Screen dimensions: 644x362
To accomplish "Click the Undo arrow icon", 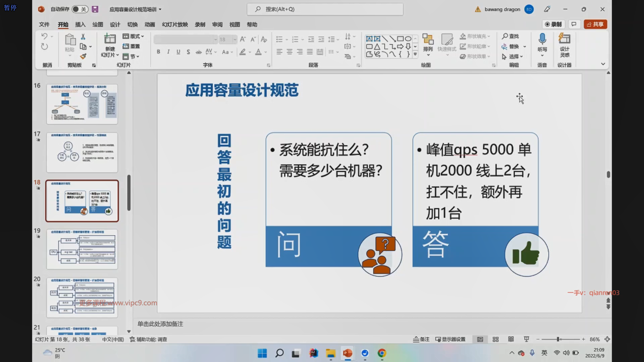I will 44,36.
